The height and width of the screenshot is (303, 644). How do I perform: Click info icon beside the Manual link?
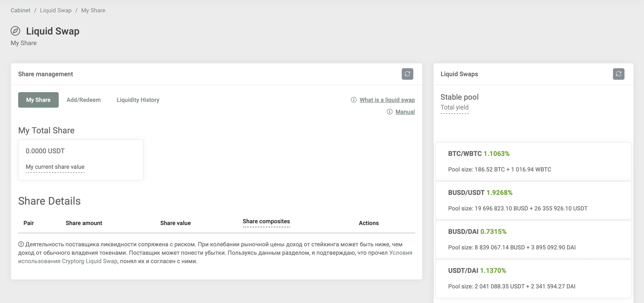(390, 112)
